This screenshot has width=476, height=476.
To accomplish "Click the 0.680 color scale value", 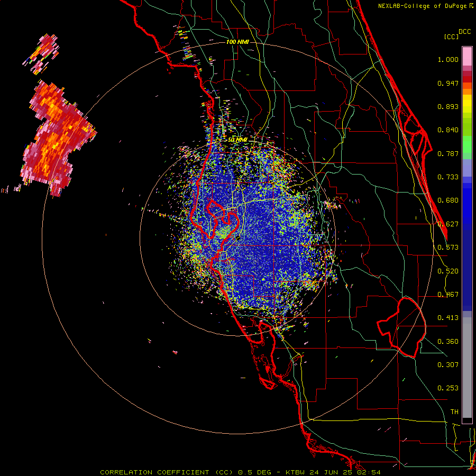I will tap(448, 200).
